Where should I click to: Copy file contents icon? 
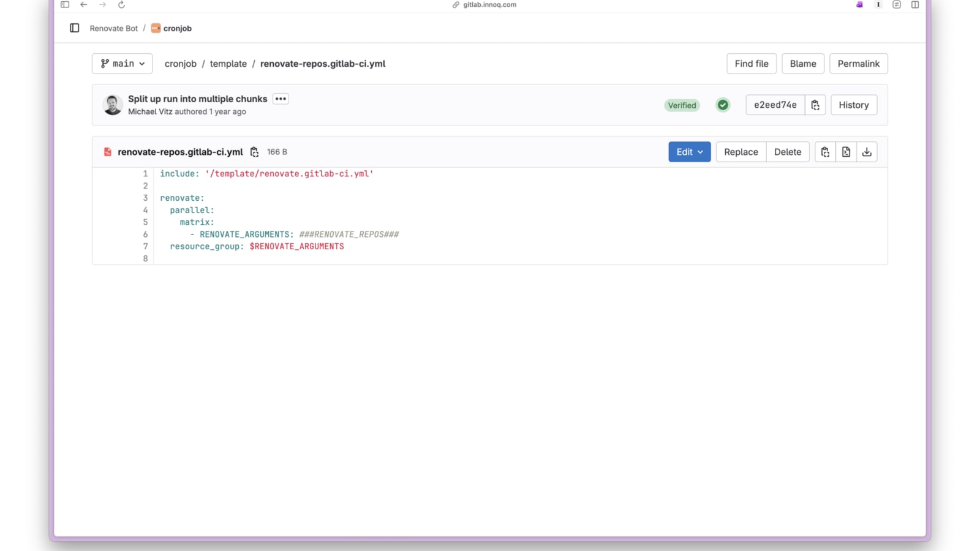[825, 152]
